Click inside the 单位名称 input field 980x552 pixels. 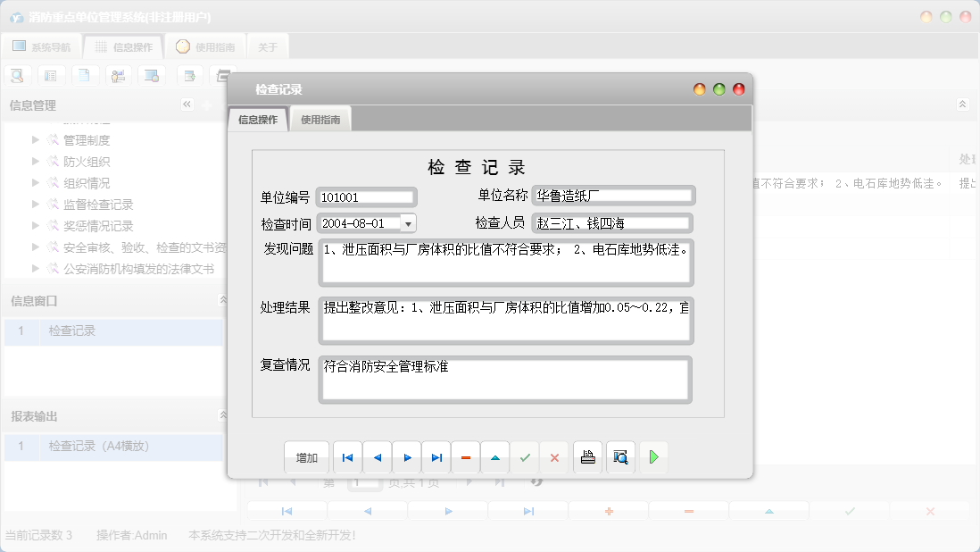pyautogui.click(x=614, y=195)
